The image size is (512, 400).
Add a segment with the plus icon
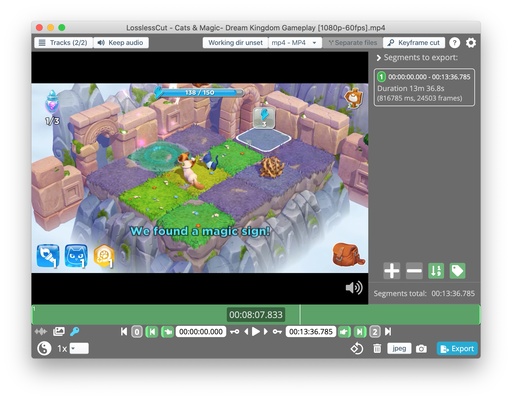[x=392, y=271]
